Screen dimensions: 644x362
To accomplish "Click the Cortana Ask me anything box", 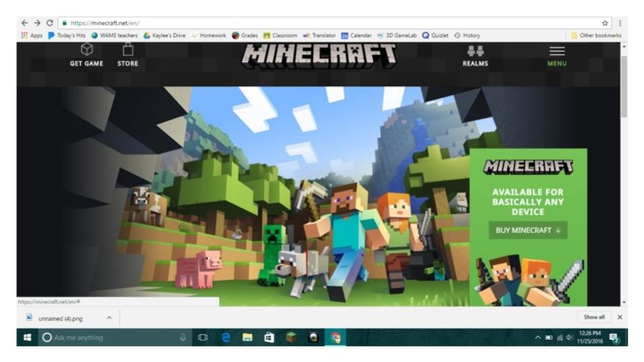I will [115, 338].
